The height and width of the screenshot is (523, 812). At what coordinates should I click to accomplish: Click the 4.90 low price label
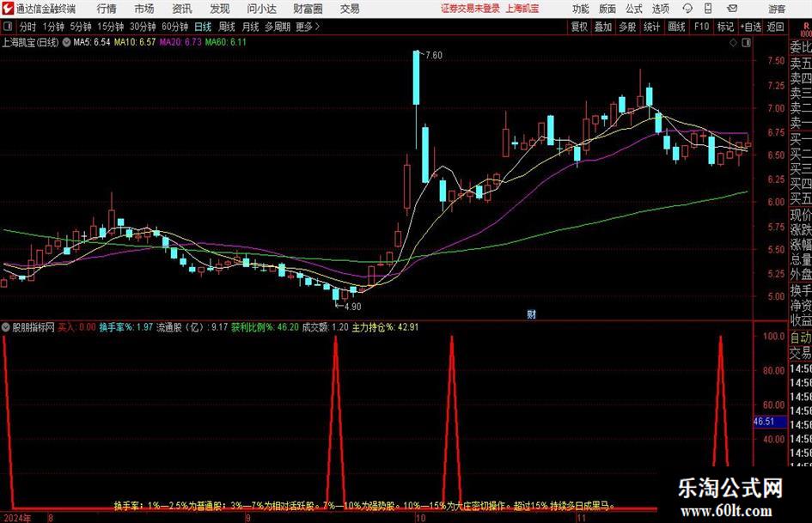[352, 307]
